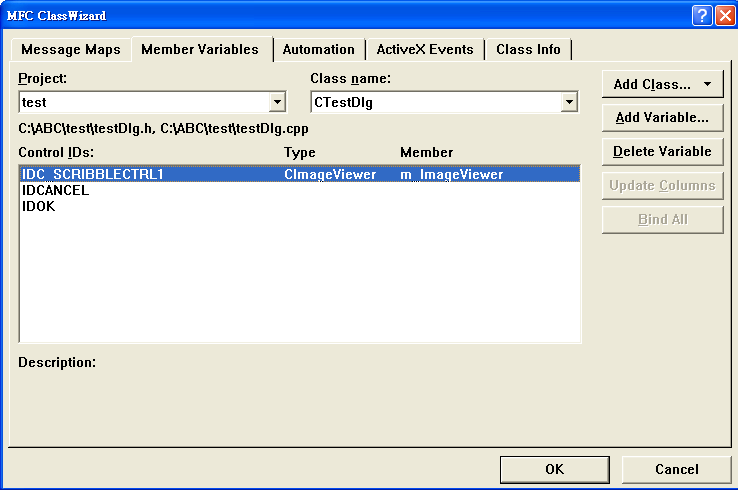Select the Member Variables tab
Screen dimensions: 738x490
click(x=200, y=49)
